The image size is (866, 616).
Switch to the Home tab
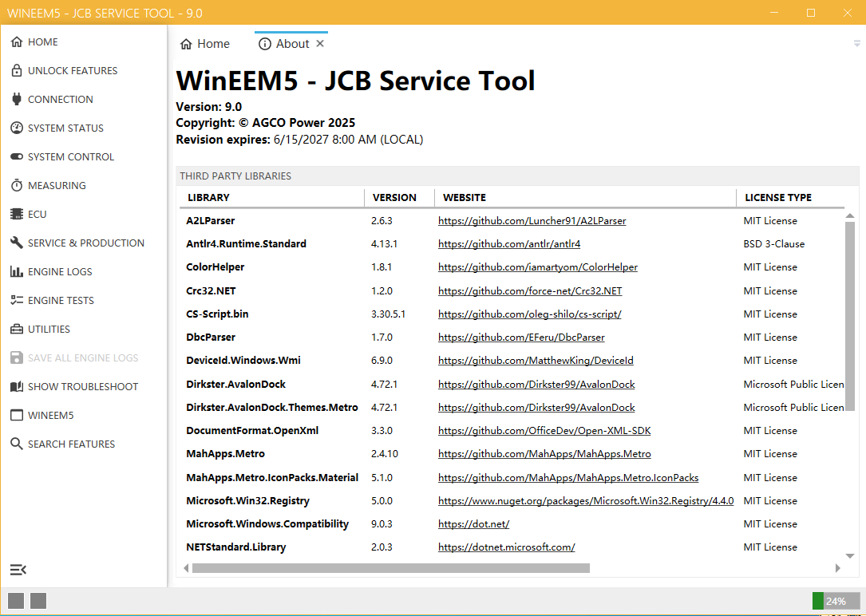tap(205, 44)
